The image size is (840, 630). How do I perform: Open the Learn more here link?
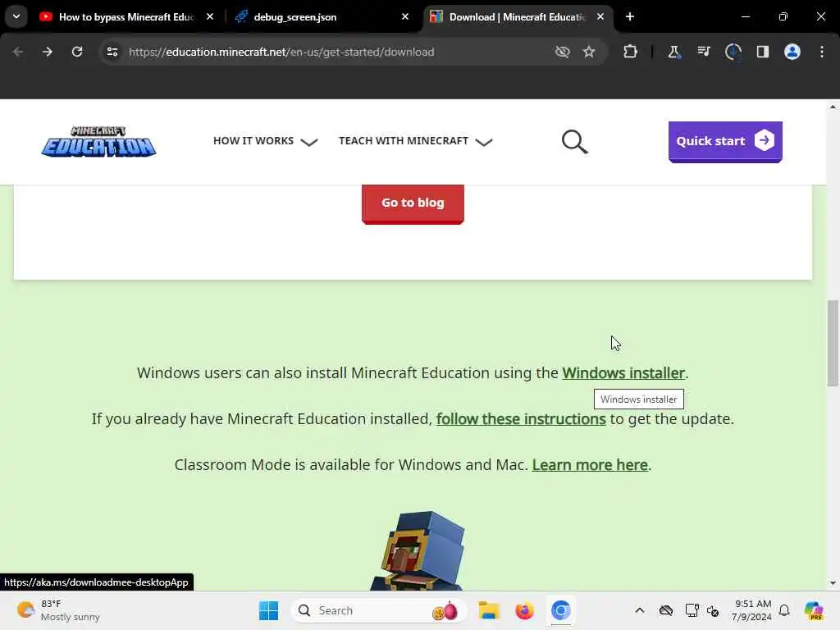pos(590,465)
